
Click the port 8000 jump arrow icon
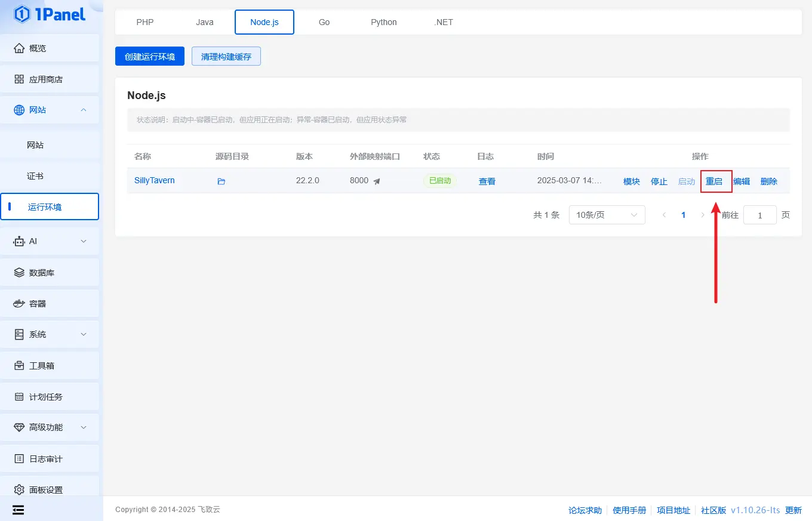point(377,181)
